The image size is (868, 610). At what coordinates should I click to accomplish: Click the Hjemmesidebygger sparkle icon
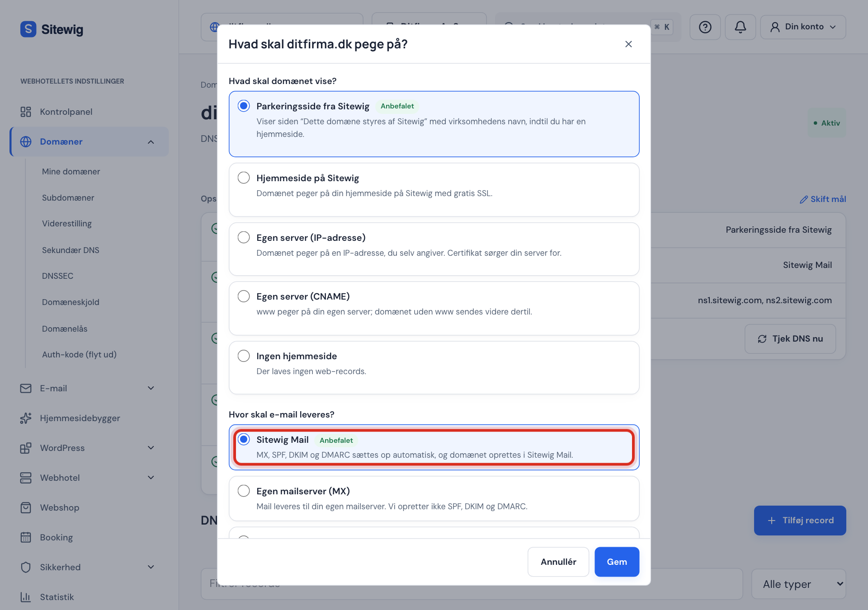(x=26, y=418)
